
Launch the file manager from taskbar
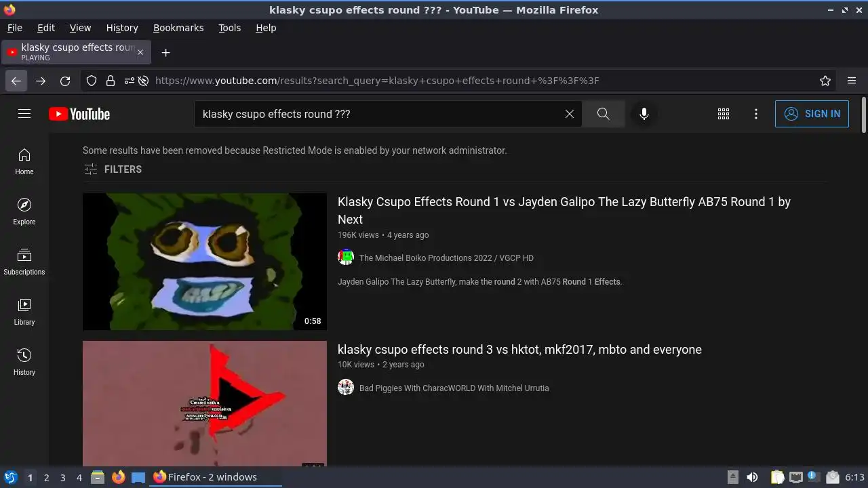(98, 477)
